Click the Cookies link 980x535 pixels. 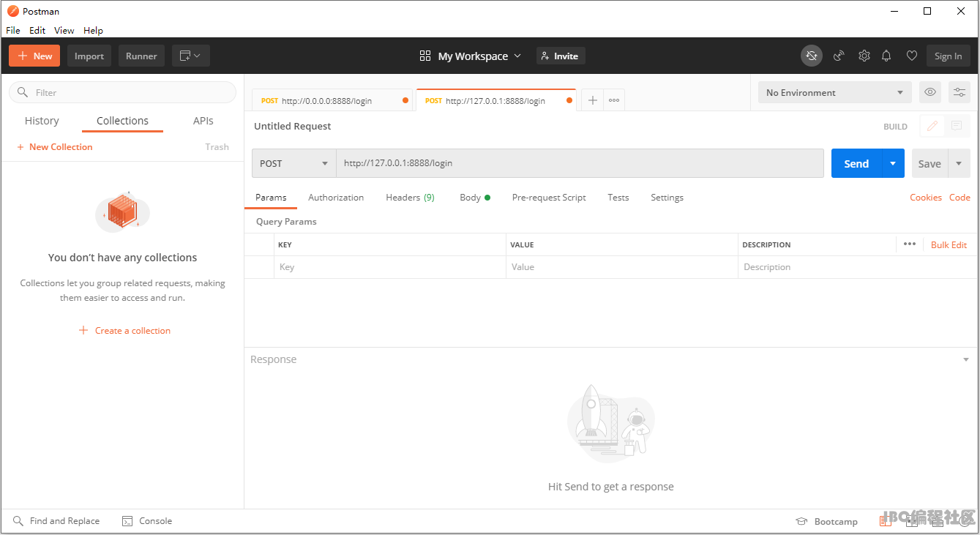click(926, 198)
